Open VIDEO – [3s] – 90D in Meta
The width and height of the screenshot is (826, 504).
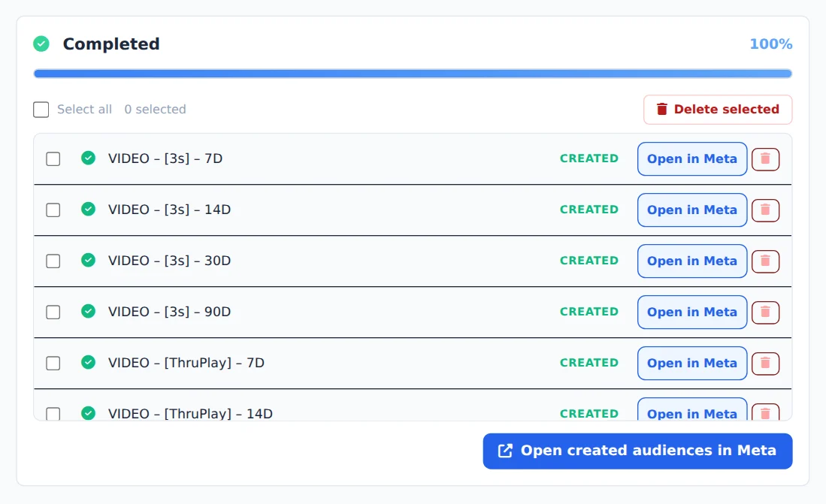pos(692,312)
